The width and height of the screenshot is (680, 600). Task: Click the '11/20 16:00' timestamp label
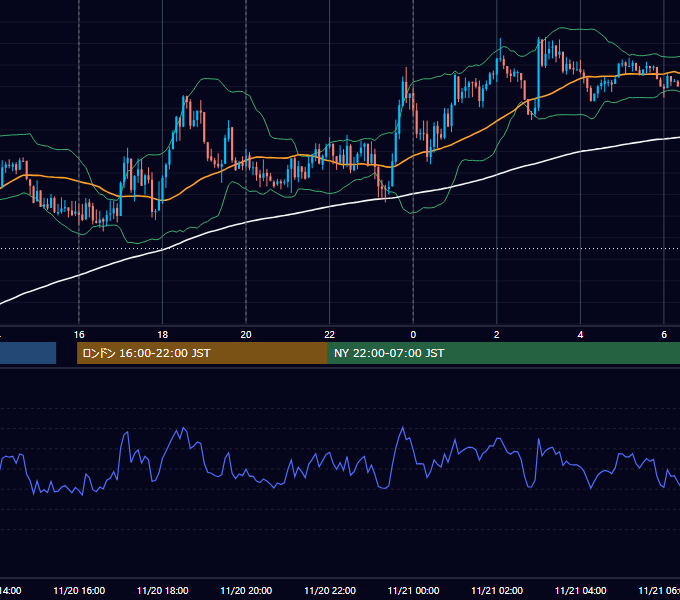79,590
